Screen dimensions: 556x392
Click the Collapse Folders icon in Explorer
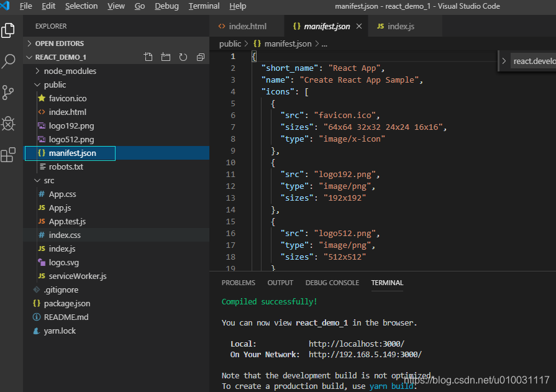coord(200,57)
